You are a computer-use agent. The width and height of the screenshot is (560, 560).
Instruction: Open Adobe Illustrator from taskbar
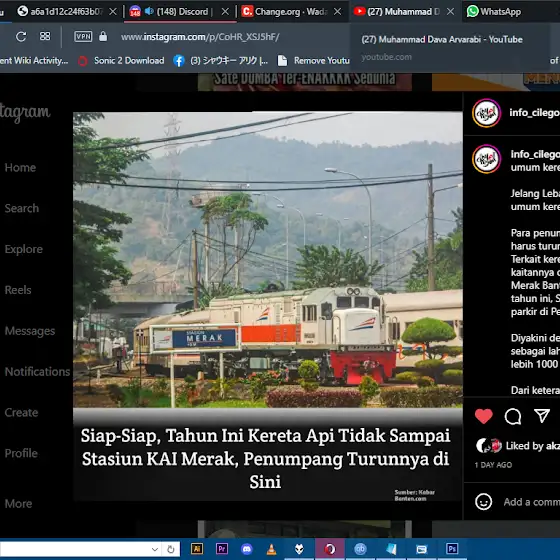pyautogui.click(x=196, y=549)
